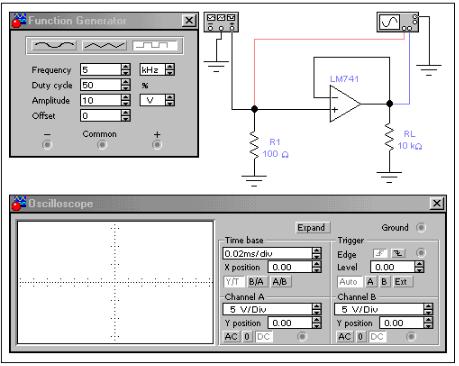Select the triangle waveform button

pyautogui.click(x=104, y=45)
